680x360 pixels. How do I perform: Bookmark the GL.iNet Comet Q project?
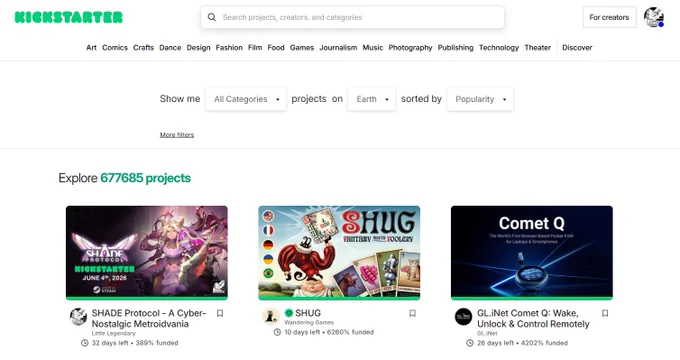point(605,313)
